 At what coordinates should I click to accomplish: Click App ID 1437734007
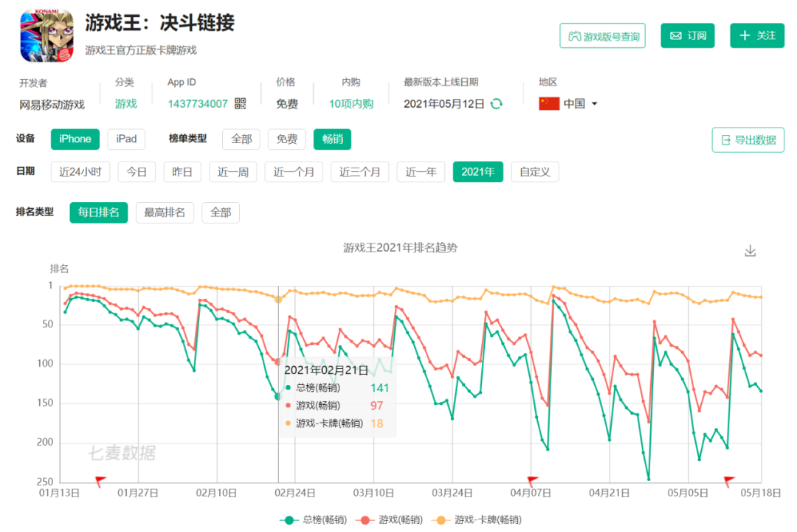(198, 103)
